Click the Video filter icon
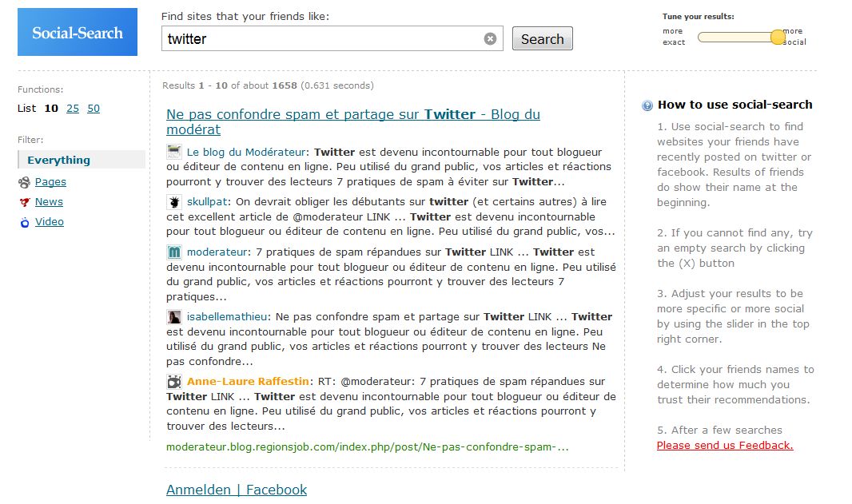The image size is (852, 504). [25, 222]
